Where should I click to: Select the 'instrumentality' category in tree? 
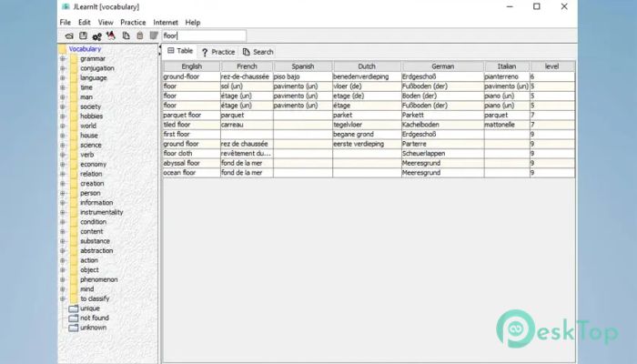[x=101, y=212]
